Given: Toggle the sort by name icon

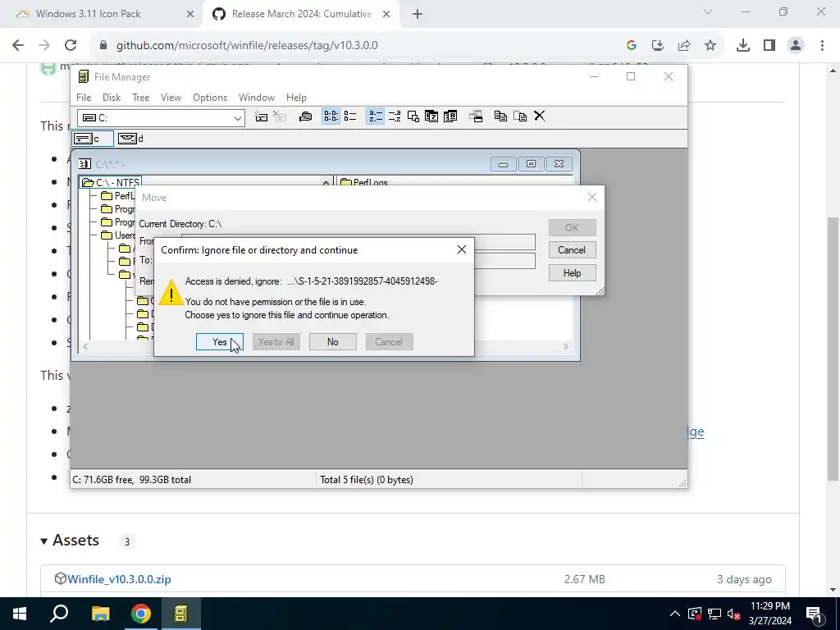Looking at the screenshot, I should click(x=376, y=116).
